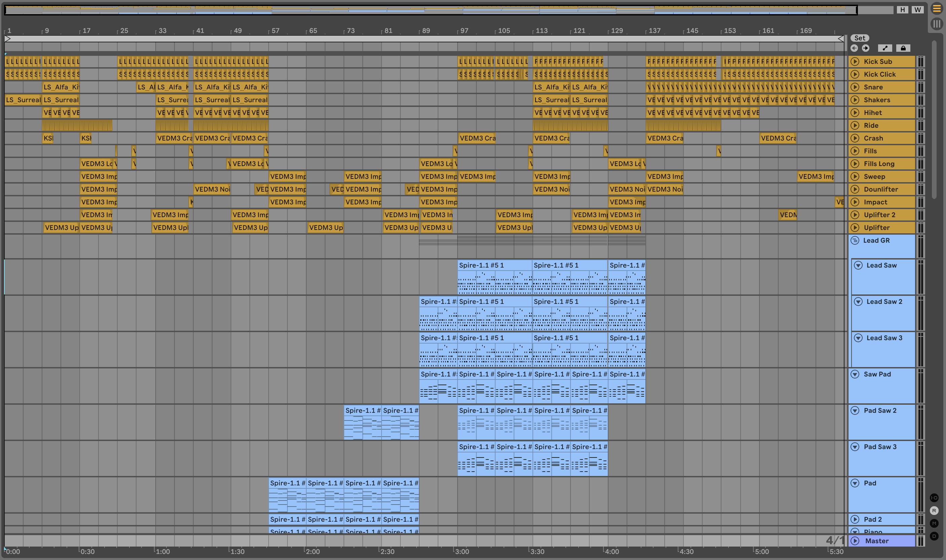This screenshot has height=560, width=946.
Task: Jump to the next locator arrow
Action: [866, 48]
